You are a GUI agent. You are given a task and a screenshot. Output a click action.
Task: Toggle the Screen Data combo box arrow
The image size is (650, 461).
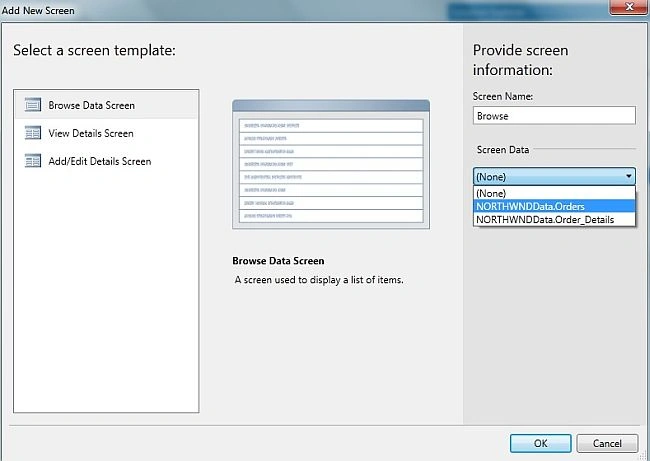[628, 176]
